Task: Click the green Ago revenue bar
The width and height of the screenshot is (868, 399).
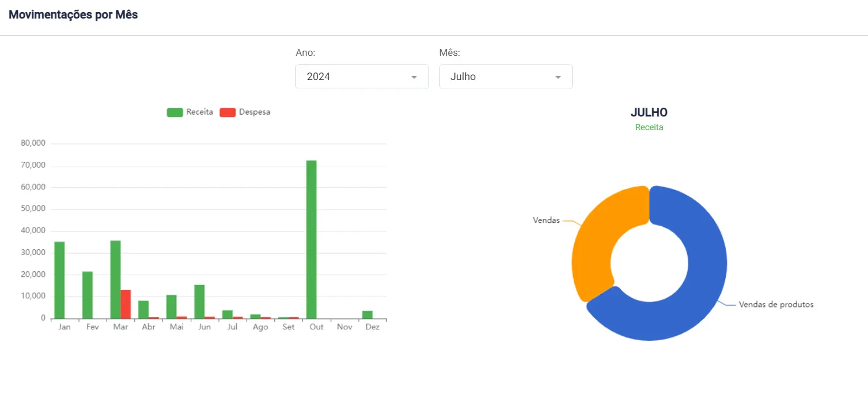Action: [x=255, y=317]
